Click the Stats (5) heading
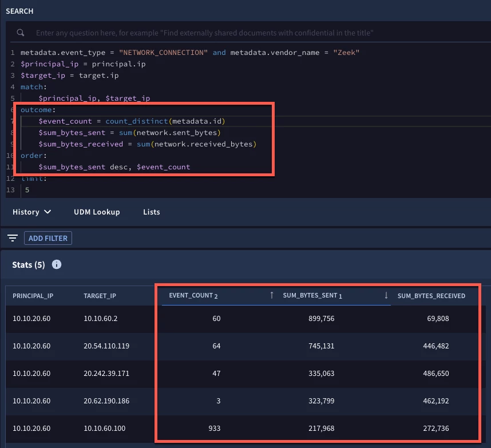The width and height of the screenshot is (491, 448). [29, 265]
